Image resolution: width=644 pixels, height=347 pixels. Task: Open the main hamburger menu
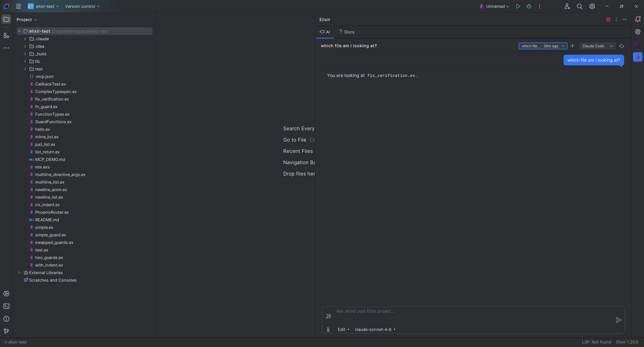tap(19, 6)
